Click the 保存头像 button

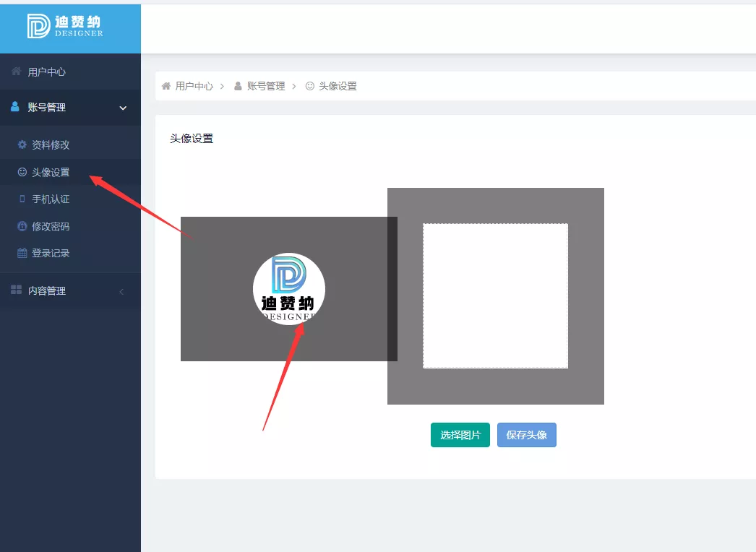point(526,435)
